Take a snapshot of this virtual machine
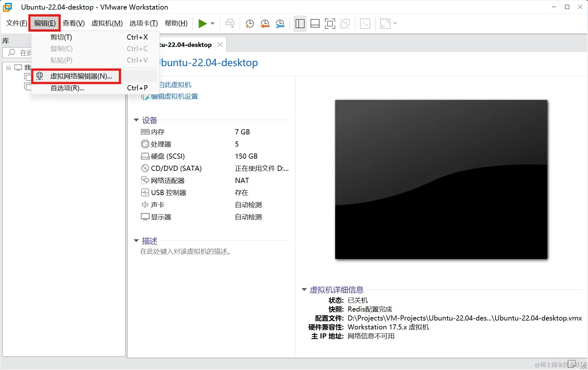This screenshot has height=370, width=588. 250,23
